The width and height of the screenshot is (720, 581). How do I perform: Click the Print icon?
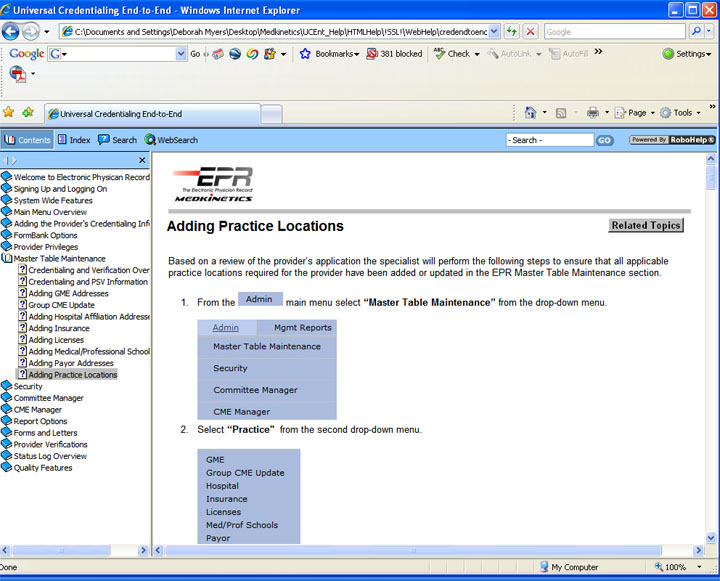(x=593, y=113)
